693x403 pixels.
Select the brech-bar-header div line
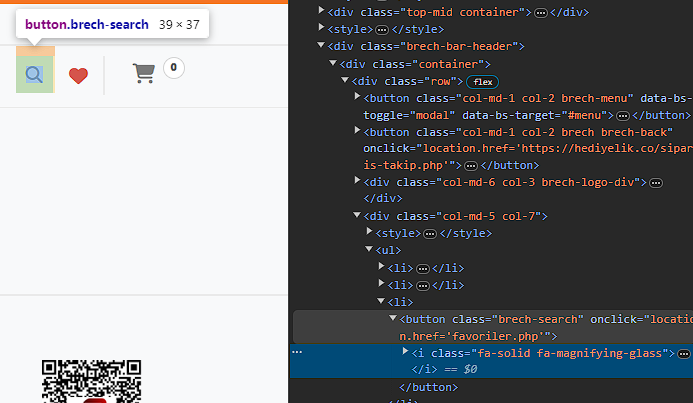(426, 46)
